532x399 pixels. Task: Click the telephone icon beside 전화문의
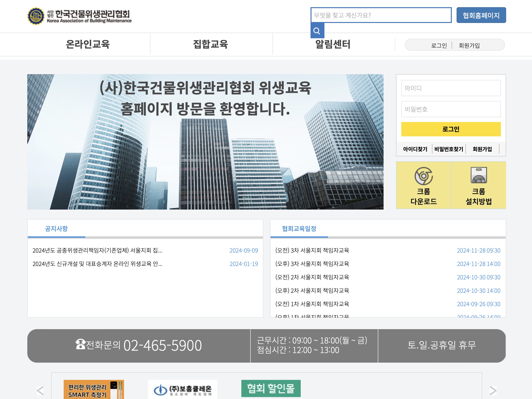tap(80, 344)
